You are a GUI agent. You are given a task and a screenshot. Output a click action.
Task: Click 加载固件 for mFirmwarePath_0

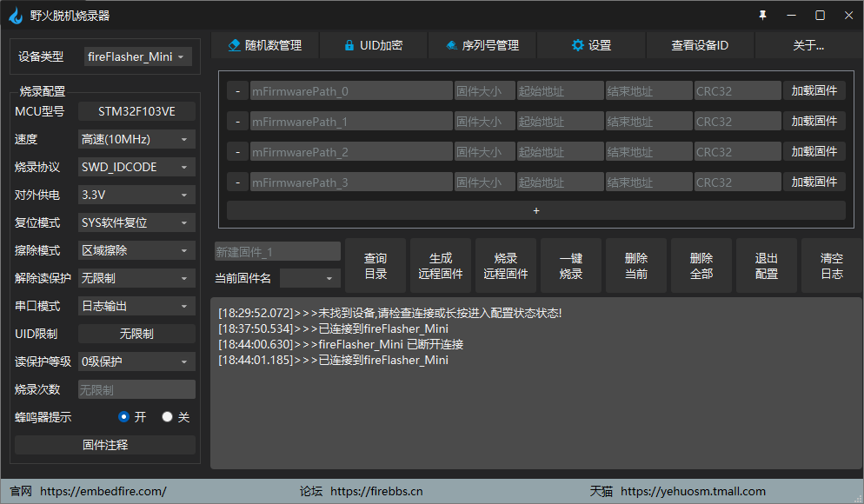[814, 91]
